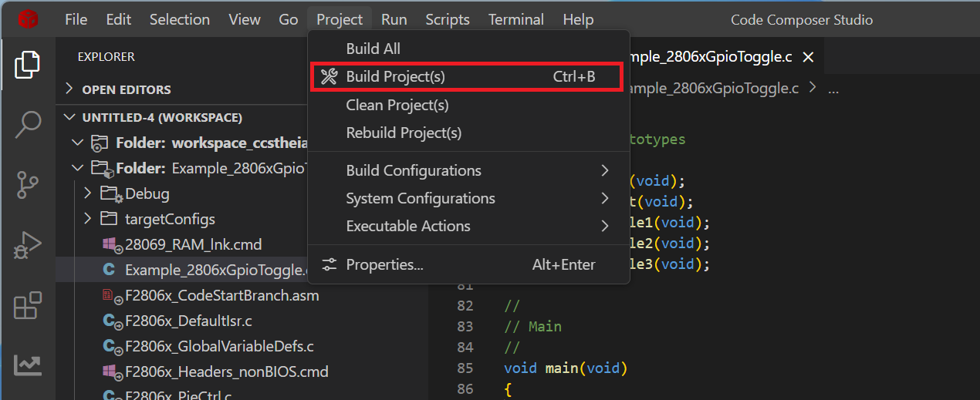
Task: Open the graph chart view icon
Action: coord(28,365)
